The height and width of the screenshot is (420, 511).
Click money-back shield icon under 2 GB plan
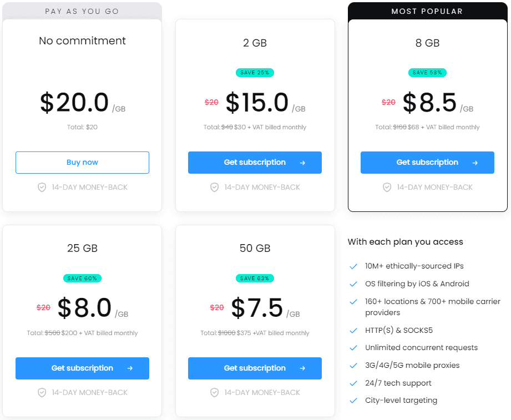coord(215,188)
